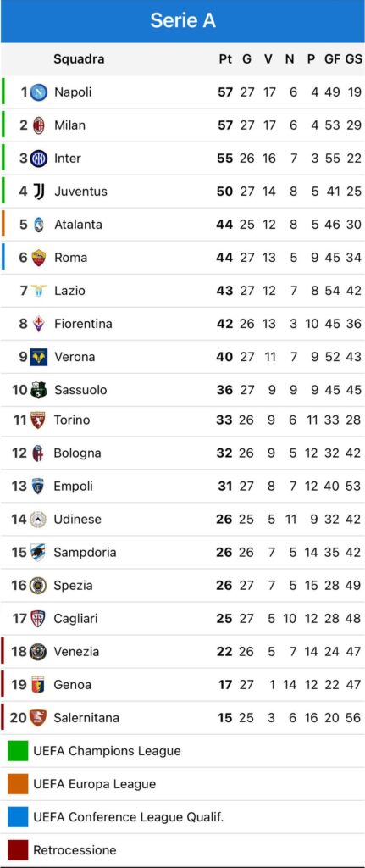The image size is (365, 868).
Task: Click the green UEFA Champions League swatch
Action: pyautogui.click(x=18, y=751)
